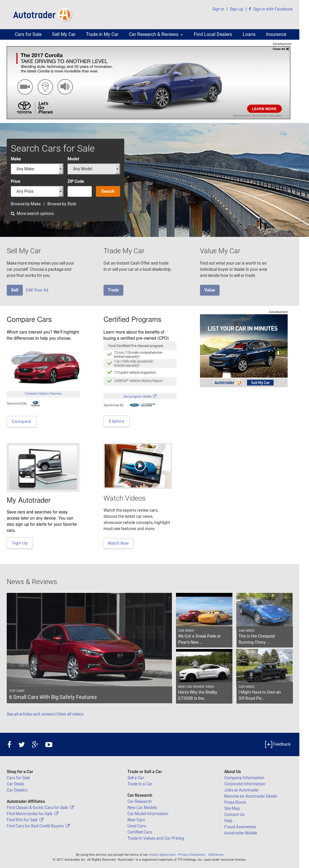The image size is (309, 868).
Task: Click external icon after Find Cars for Bad-Credit Buyers
Action: tap(68, 826)
